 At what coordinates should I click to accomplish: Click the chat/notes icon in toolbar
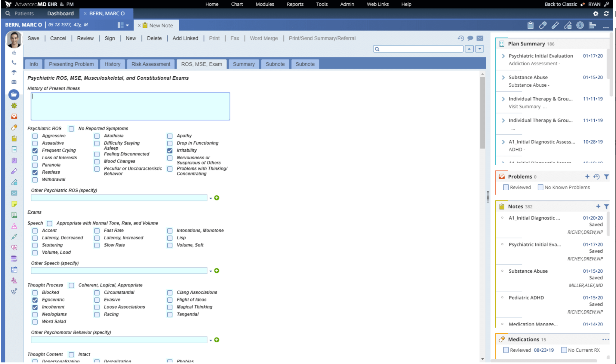[x=470, y=38]
